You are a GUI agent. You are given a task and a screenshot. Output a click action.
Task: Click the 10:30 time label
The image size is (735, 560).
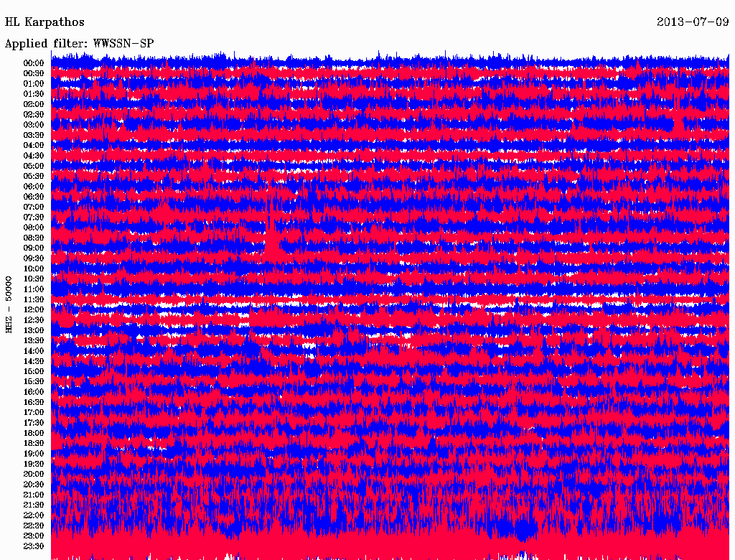tap(34, 279)
